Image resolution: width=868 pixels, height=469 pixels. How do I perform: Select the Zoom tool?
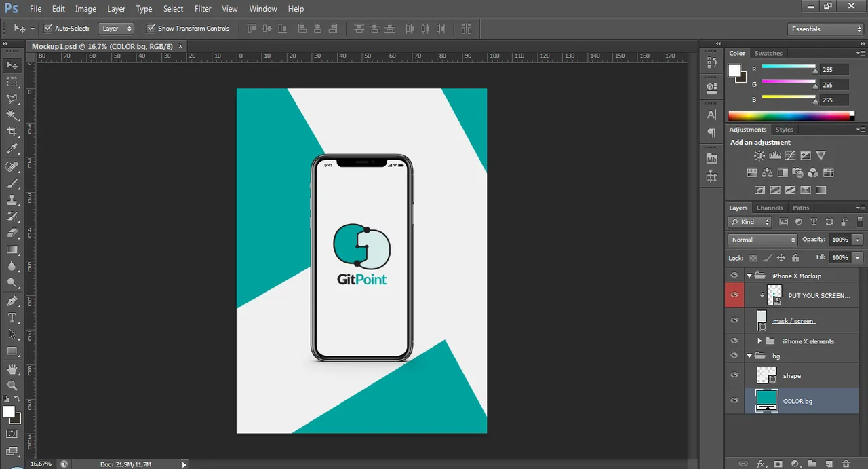click(x=12, y=386)
